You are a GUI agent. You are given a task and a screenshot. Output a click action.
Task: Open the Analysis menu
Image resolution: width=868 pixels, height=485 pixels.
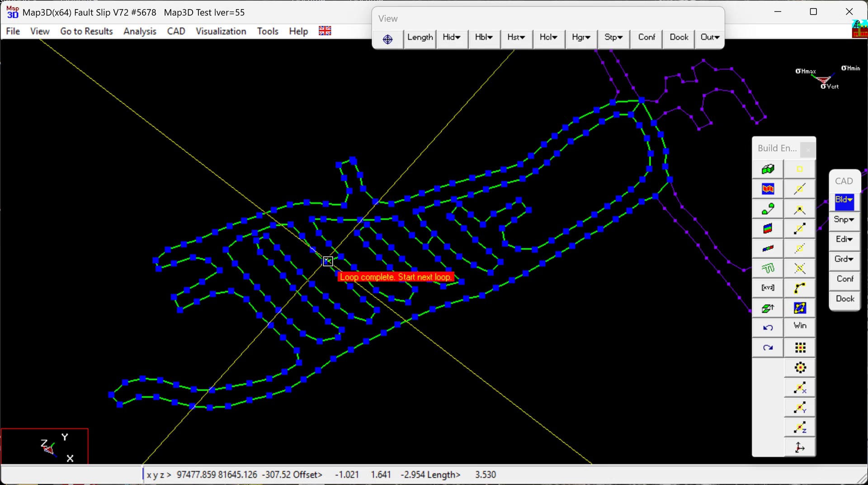click(140, 31)
